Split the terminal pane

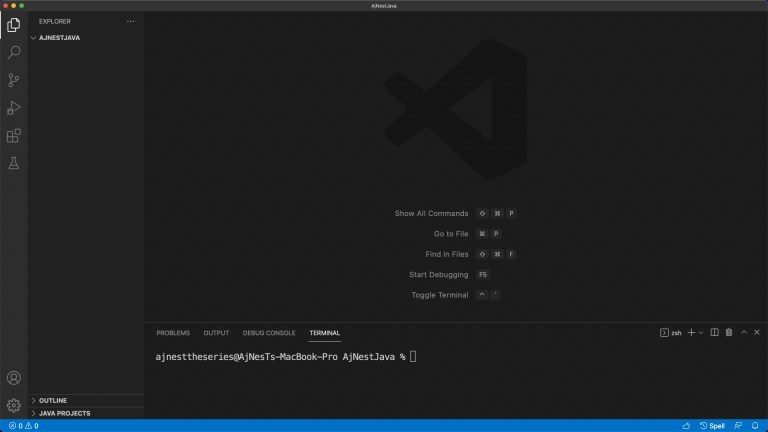714,332
